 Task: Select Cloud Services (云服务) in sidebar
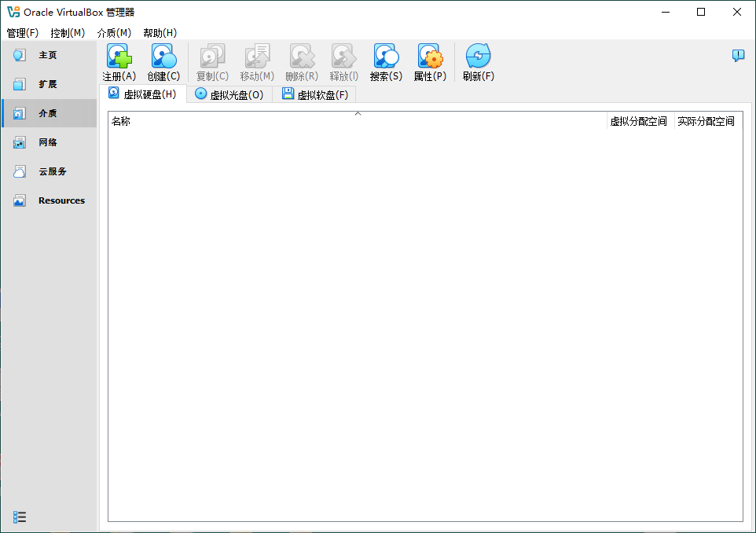pyautogui.click(x=52, y=171)
